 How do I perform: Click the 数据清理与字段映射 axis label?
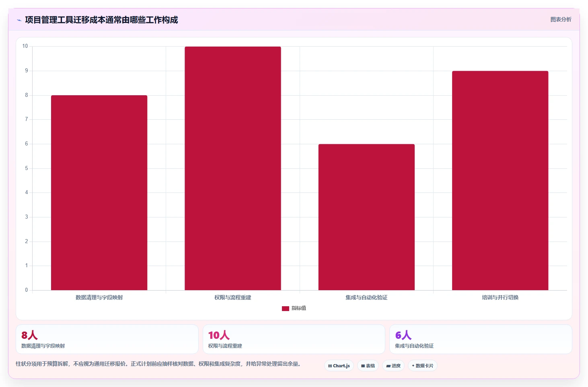click(x=99, y=297)
